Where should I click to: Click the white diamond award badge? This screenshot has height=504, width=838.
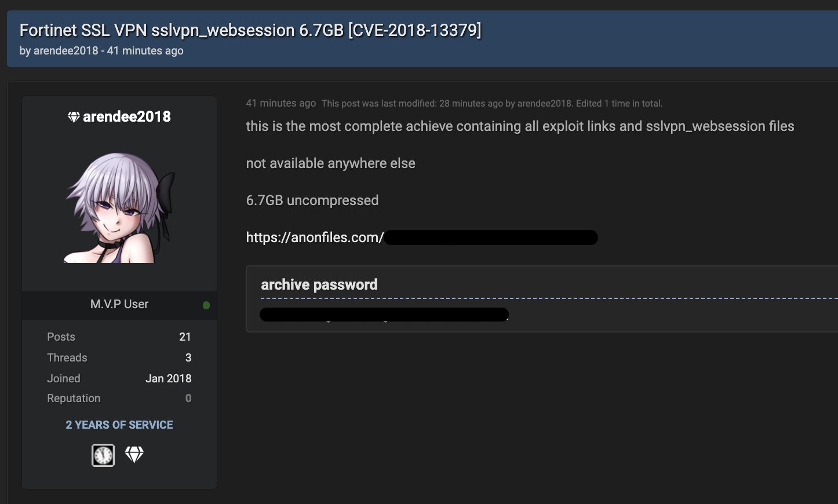tap(134, 455)
